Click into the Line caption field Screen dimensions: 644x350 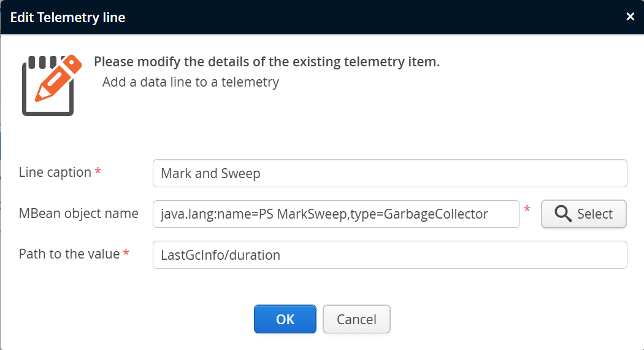(x=389, y=173)
